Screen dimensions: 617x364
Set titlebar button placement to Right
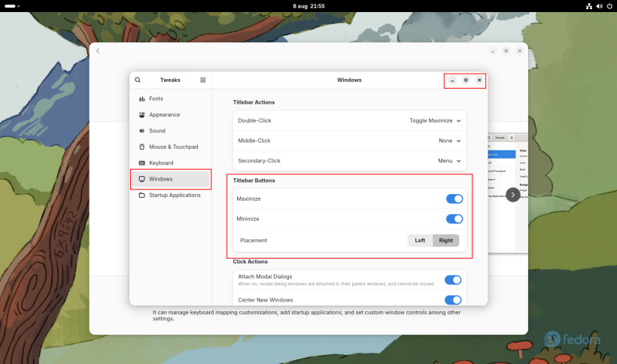[x=446, y=240]
